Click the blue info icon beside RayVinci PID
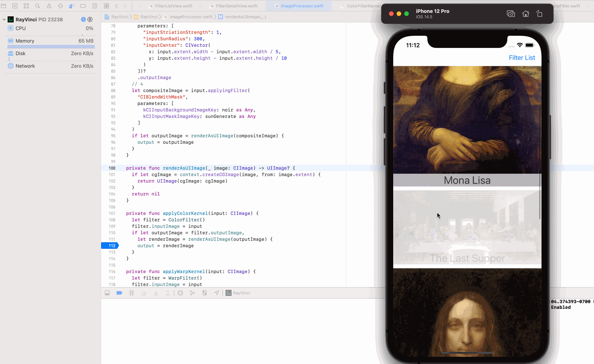Viewport: 594px width, 364px height. (83, 19)
